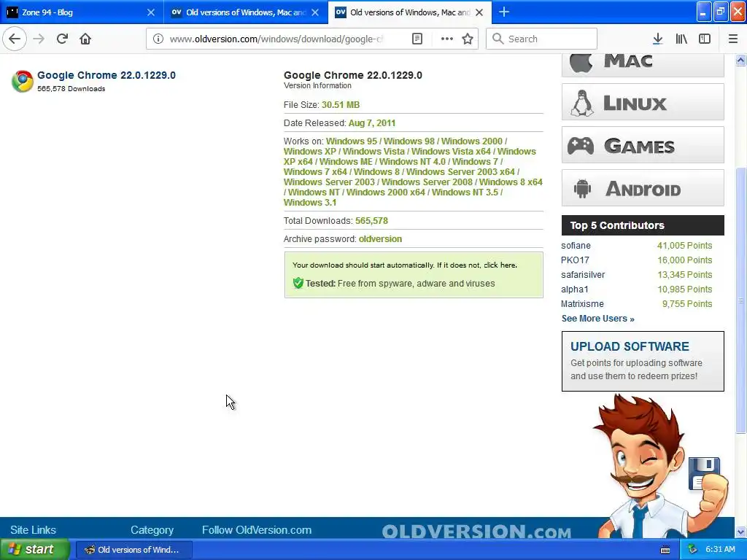Viewport: 747px width, 560px height.
Task: Open the Firefox home page
Action: [85, 39]
